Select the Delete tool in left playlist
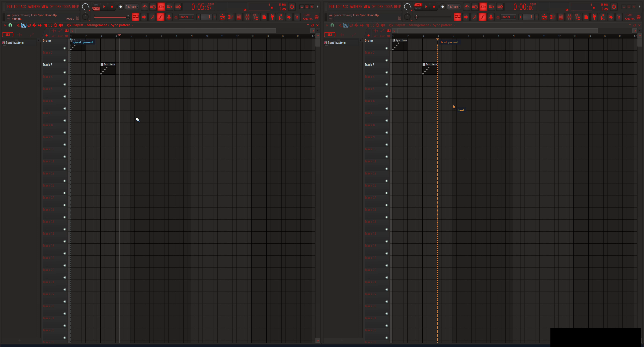 (x=29, y=25)
